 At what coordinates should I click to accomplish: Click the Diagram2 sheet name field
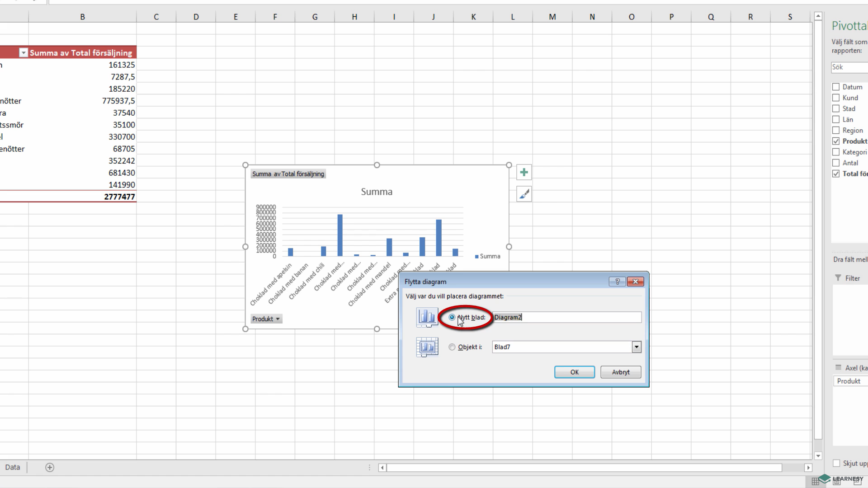click(567, 317)
